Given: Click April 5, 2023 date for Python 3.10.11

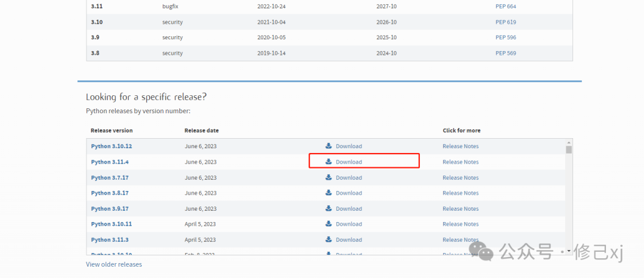Looking at the screenshot, I should click(x=200, y=224).
